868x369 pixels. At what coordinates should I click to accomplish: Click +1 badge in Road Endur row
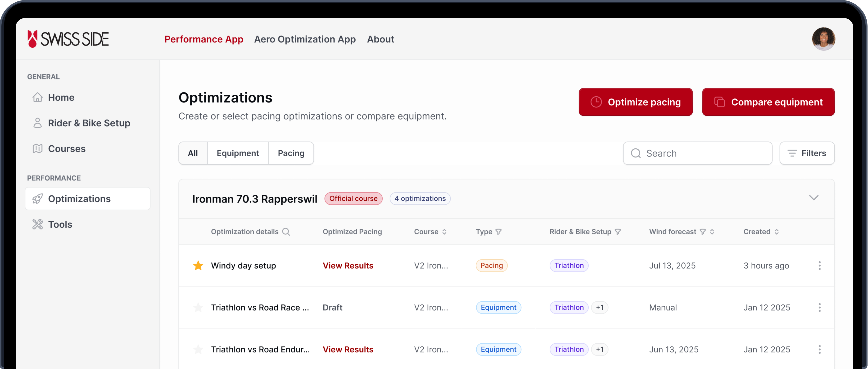600,349
